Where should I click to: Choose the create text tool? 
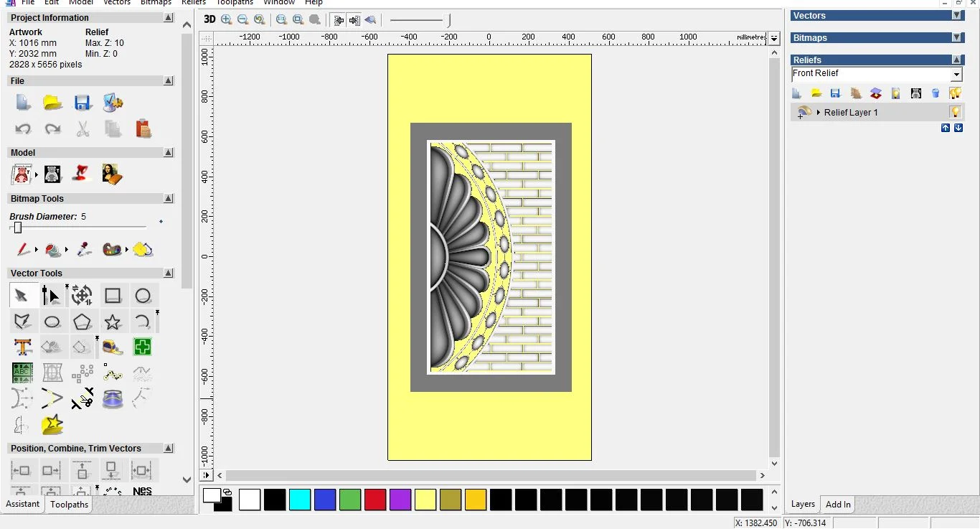(22, 347)
